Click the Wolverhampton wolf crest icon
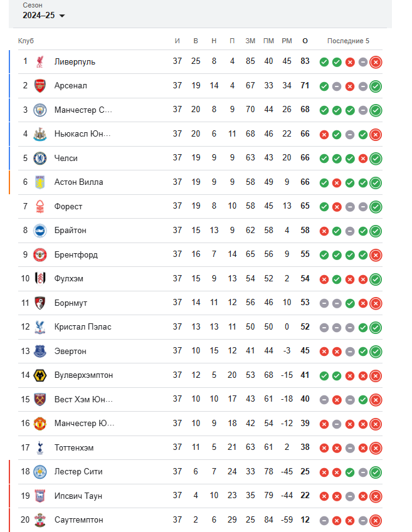Image resolution: width=412 pixels, height=532 pixels. tap(40, 375)
